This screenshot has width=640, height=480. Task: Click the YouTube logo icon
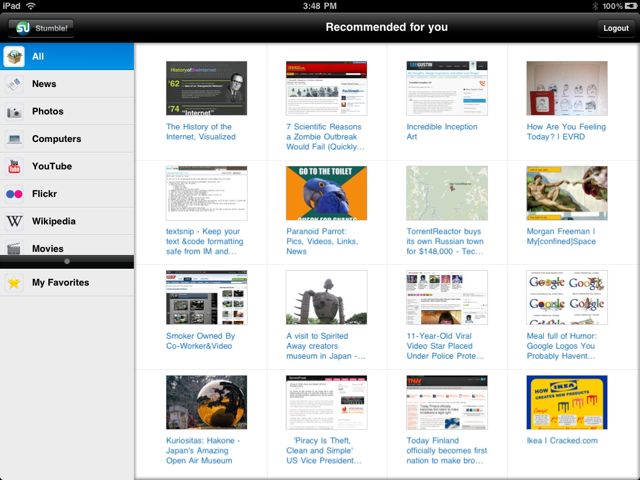(x=14, y=166)
